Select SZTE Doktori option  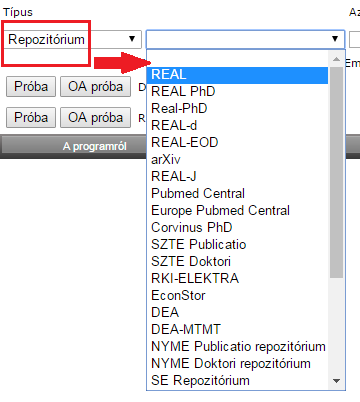tap(237, 261)
